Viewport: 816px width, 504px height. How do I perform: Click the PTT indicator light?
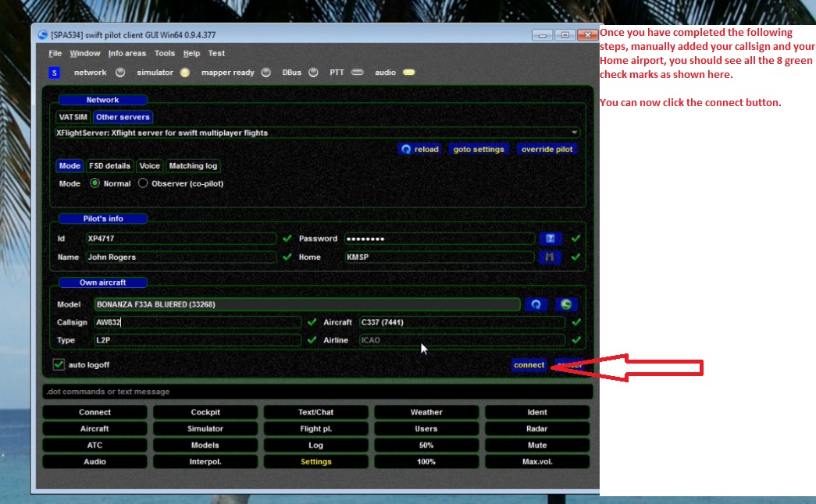pyautogui.click(x=357, y=73)
